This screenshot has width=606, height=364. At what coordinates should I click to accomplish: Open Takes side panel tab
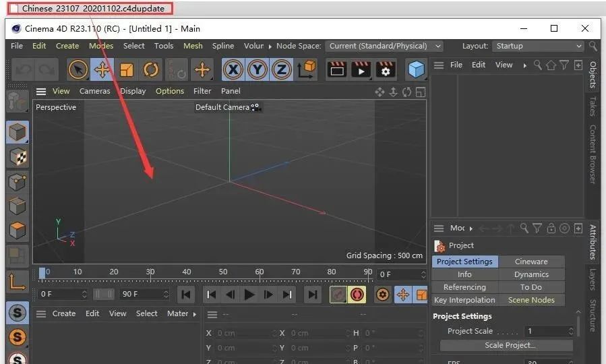point(593,107)
